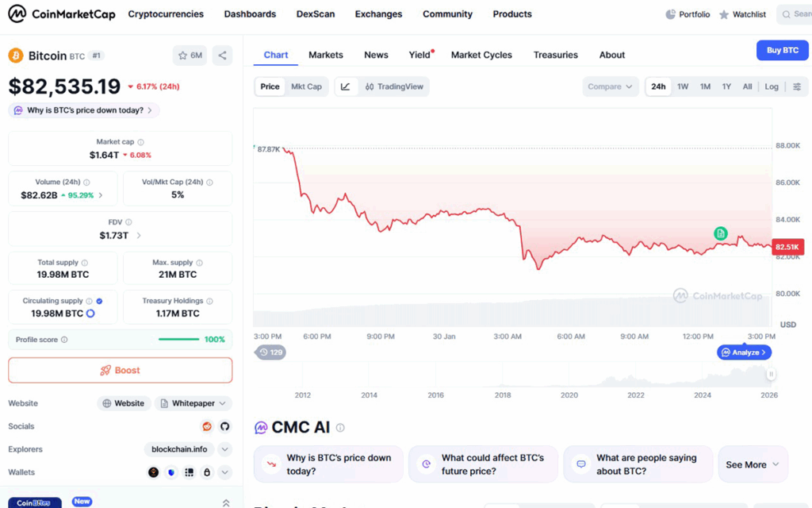The height and width of the screenshot is (508, 812).
Task: Select 1M time range
Action: 705,87
